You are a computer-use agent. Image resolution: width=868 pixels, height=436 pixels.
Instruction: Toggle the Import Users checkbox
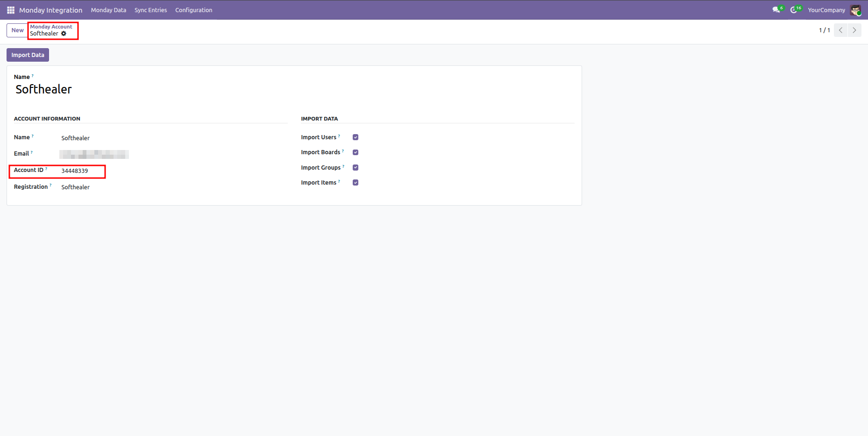pyautogui.click(x=356, y=137)
